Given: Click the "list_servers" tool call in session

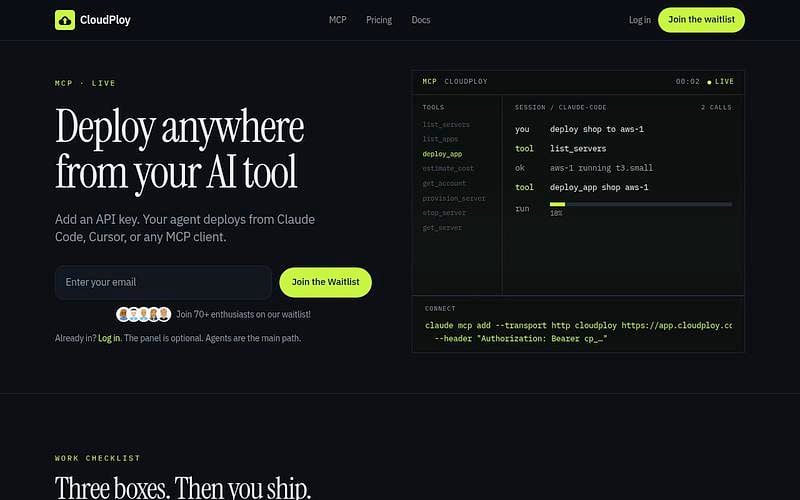Looking at the screenshot, I should point(578,148).
